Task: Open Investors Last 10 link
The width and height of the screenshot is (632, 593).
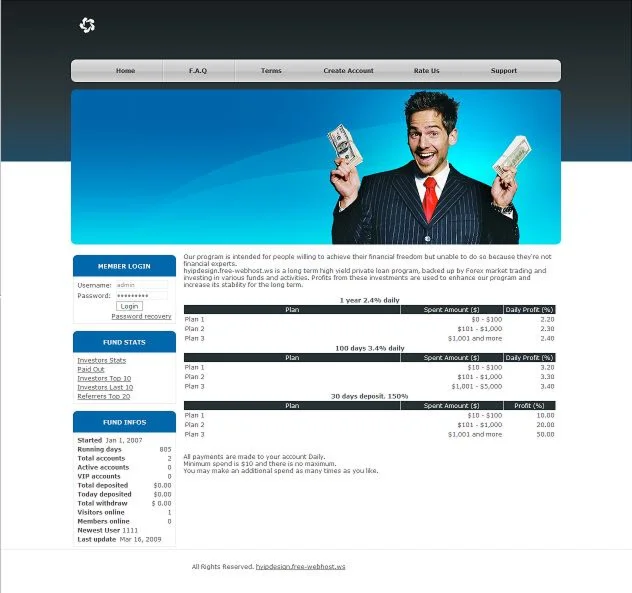Action: (105, 387)
